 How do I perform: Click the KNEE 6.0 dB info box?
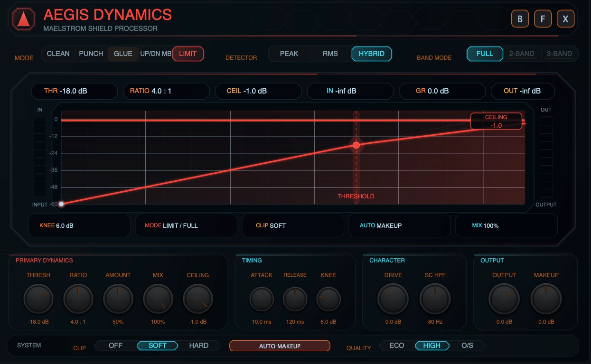coord(79,225)
